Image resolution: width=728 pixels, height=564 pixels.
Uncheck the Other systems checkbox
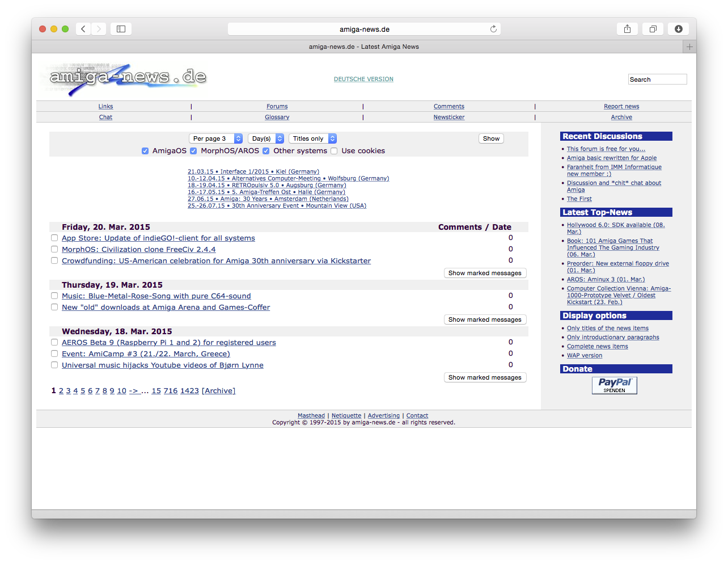coord(266,151)
